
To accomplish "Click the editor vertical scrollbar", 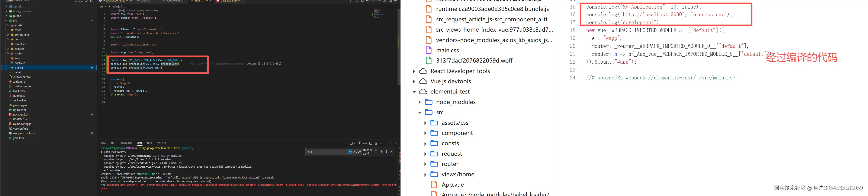I will [399, 47].
